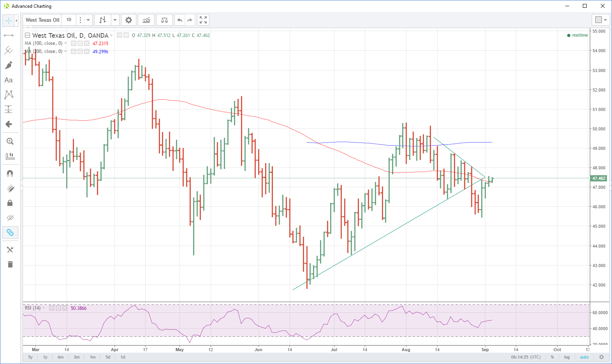612x364 pixels.
Task: Select the text annotation tool
Action: (9, 80)
